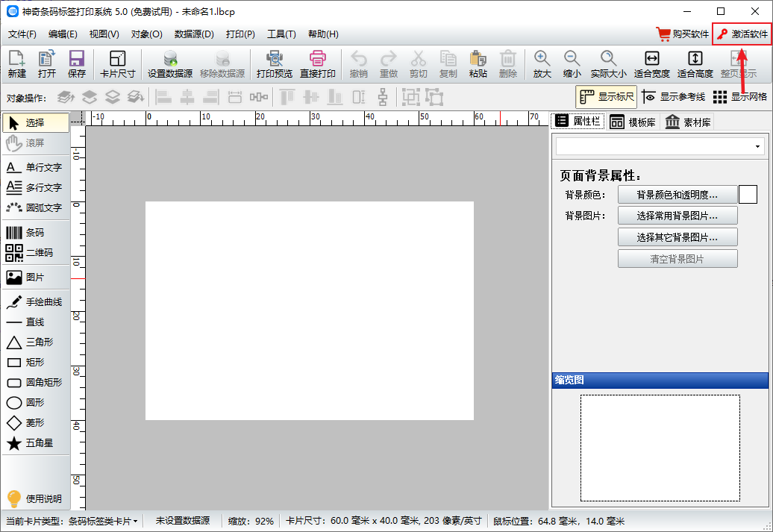Undo with the 撤销 icon
The image size is (773, 532).
click(x=358, y=64)
